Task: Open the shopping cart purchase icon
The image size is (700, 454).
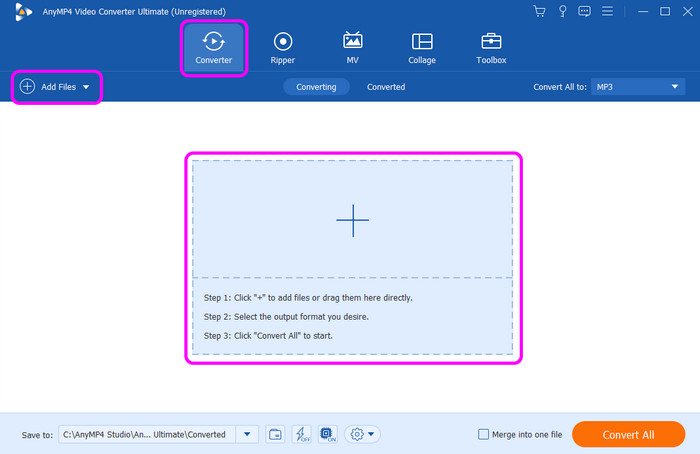Action: point(539,11)
